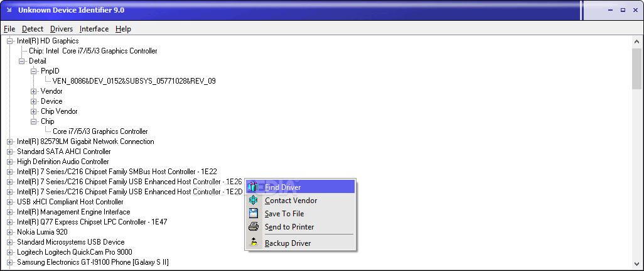Viewport: 644px width, 271px height.
Task: Click the Contact Vendor snowflake icon
Action: [254, 201]
